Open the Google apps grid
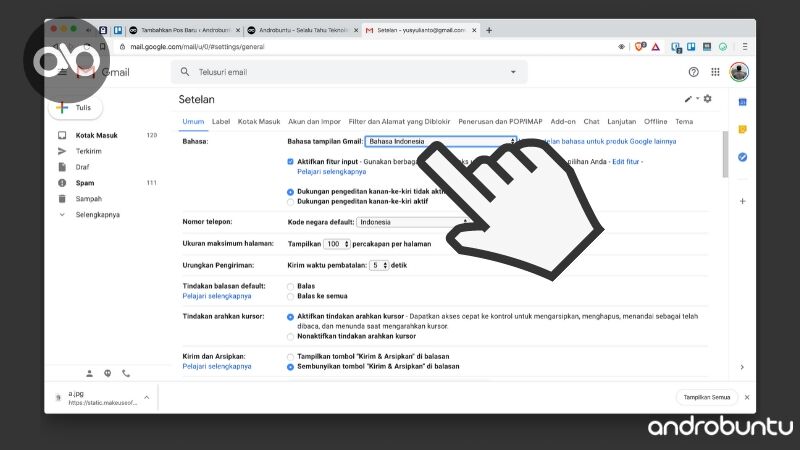 tap(715, 72)
